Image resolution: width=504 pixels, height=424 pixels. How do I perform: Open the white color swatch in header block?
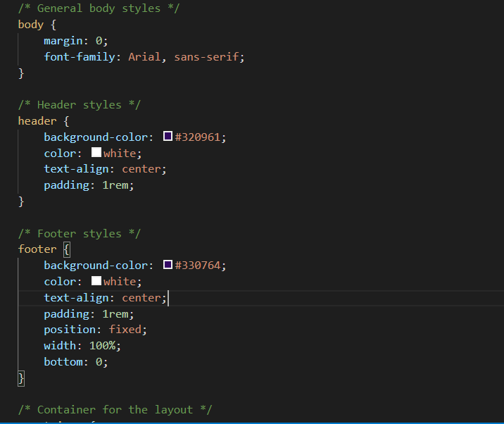[x=96, y=152]
